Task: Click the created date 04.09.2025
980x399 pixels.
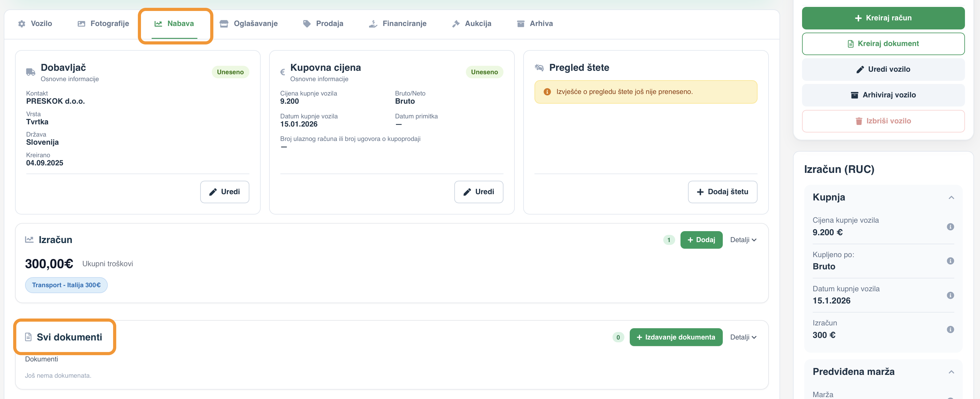Action: tap(44, 163)
